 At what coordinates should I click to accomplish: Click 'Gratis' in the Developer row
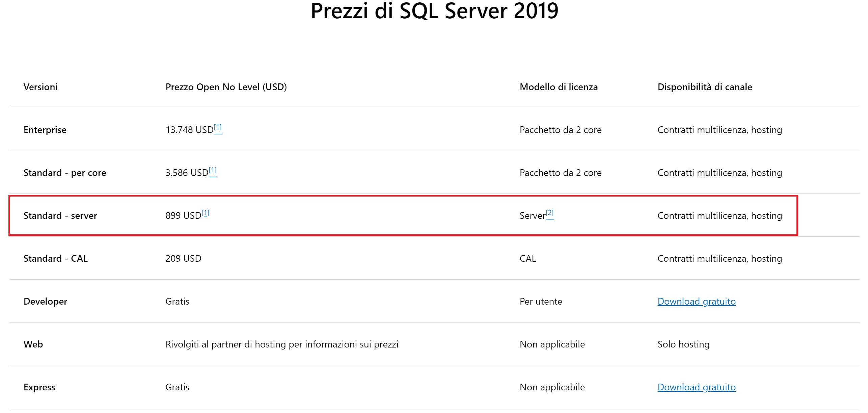tap(177, 302)
